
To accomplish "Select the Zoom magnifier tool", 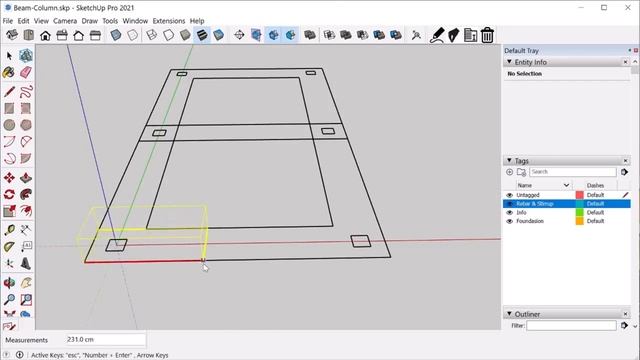I will 9,299.
